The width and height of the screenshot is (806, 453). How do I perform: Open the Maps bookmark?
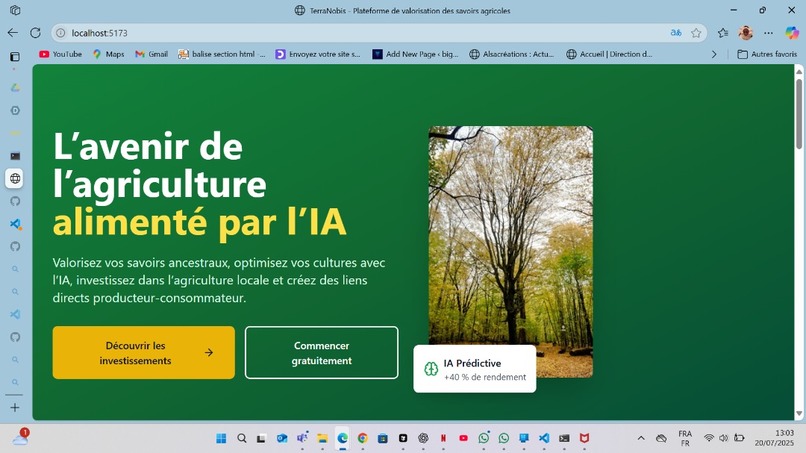coord(108,54)
